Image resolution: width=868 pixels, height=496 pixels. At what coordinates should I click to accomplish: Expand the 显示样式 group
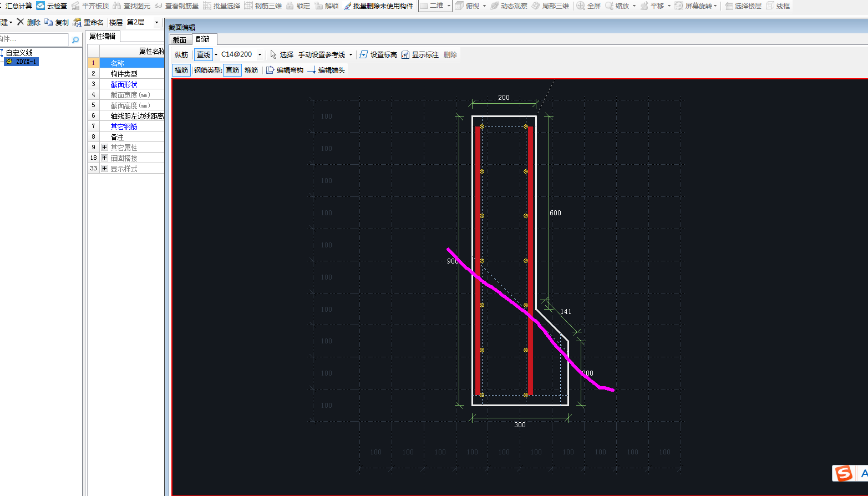pyautogui.click(x=104, y=169)
